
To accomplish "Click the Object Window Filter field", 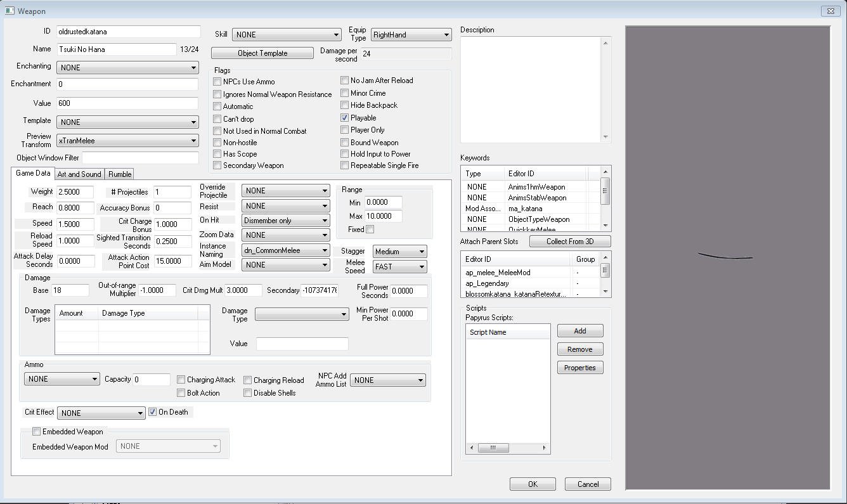I will point(140,158).
